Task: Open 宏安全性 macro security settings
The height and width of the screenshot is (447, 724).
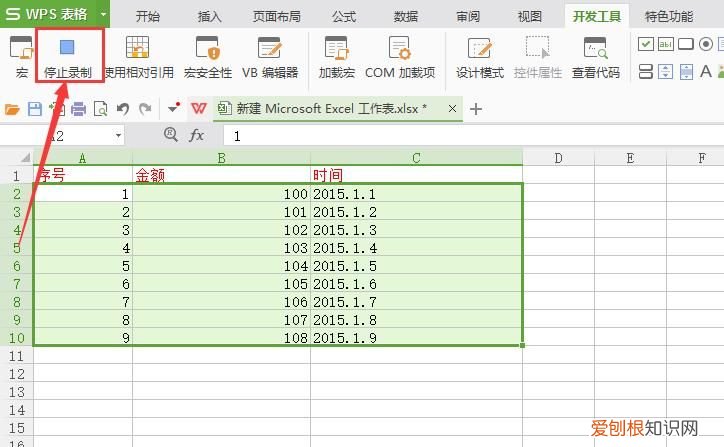Action: click(x=207, y=57)
